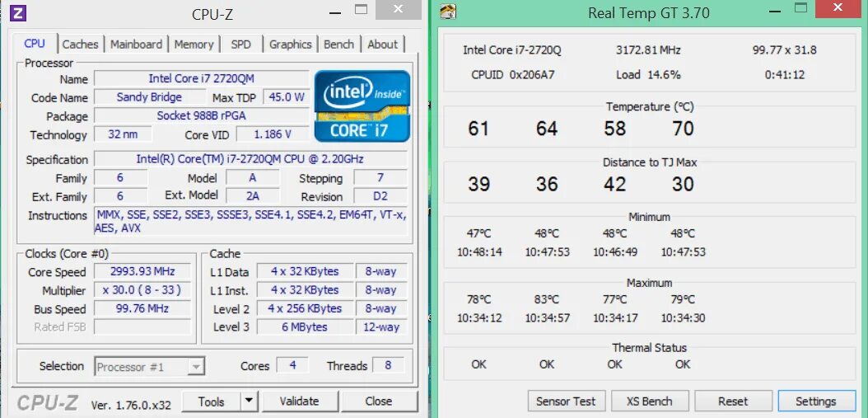This screenshot has width=868, height=418.
Task: Switch to the Graphics tab
Action: point(291,45)
